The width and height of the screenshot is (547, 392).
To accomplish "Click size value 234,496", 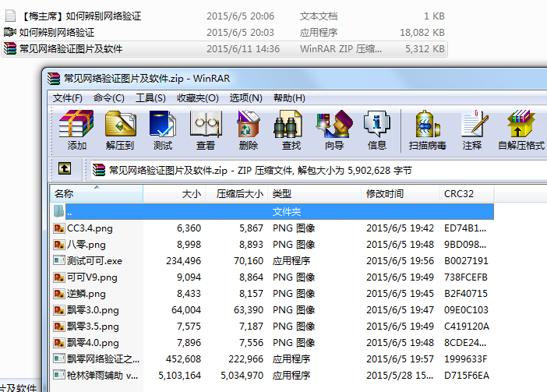I will click(x=183, y=261).
